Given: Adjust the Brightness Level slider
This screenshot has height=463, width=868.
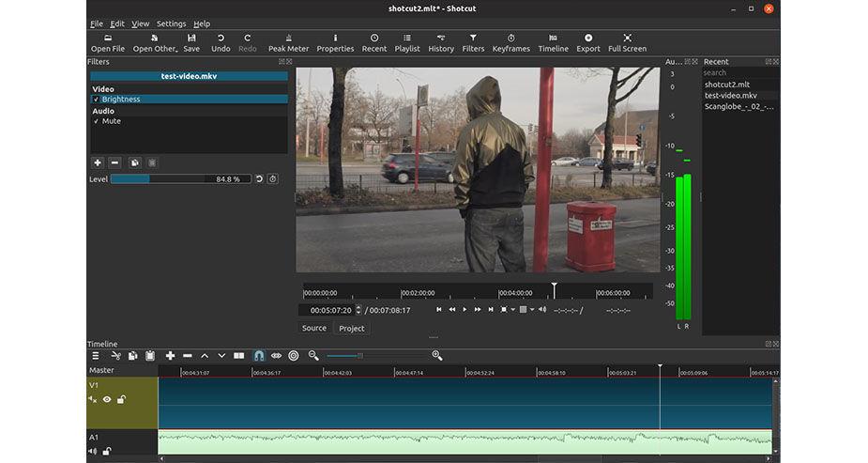Looking at the screenshot, I should point(182,178).
